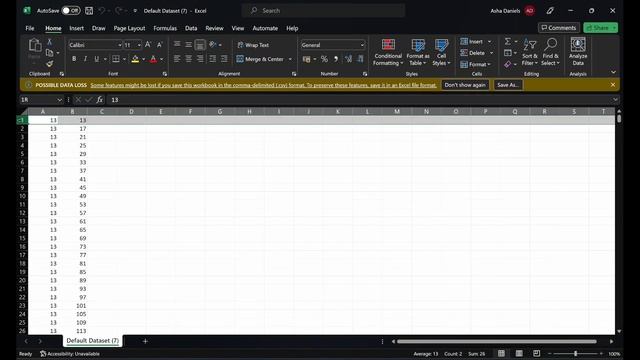
Task: Open Sort & Filter menu
Action: pyautogui.click(x=529, y=52)
